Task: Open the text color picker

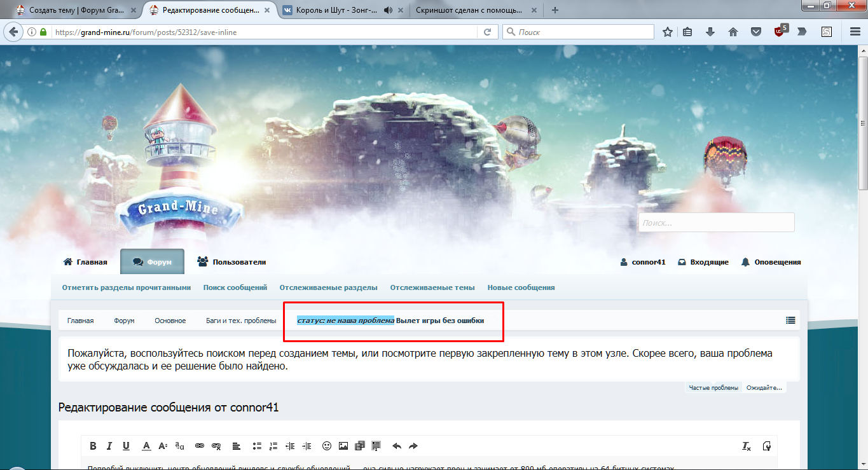Action: click(146, 446)
